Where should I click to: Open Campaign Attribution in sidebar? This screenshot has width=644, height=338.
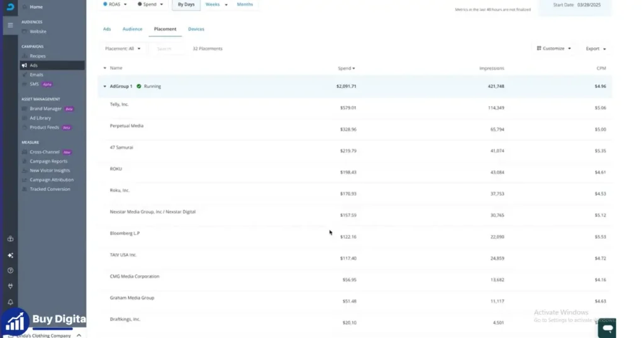pos(52,180)
